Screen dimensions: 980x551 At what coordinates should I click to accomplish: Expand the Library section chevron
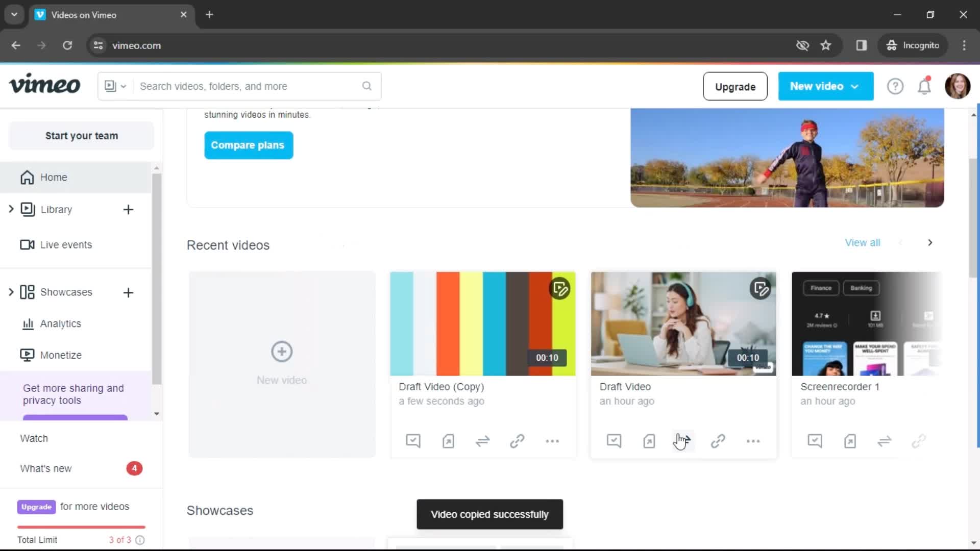[x=11, y=209]
